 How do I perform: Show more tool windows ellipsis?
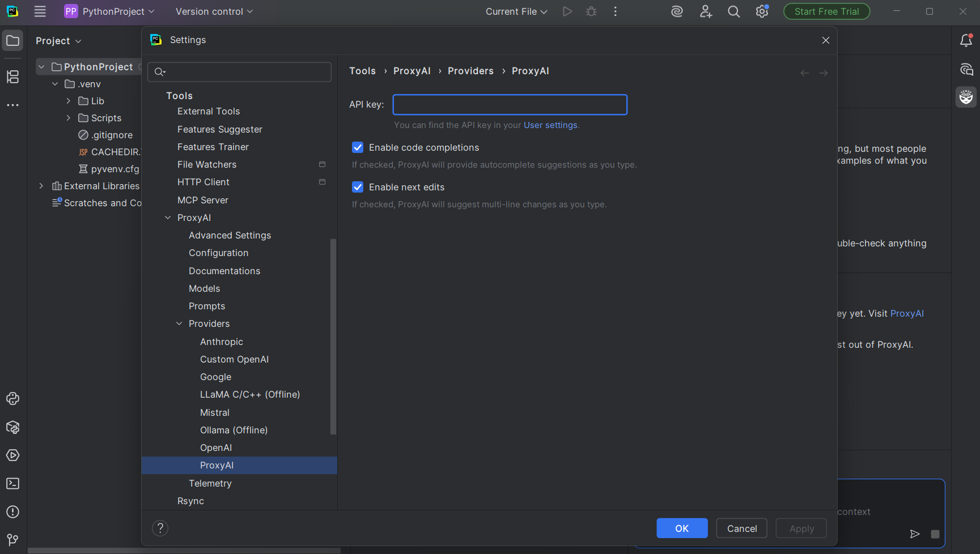click(x=12, y=105)
